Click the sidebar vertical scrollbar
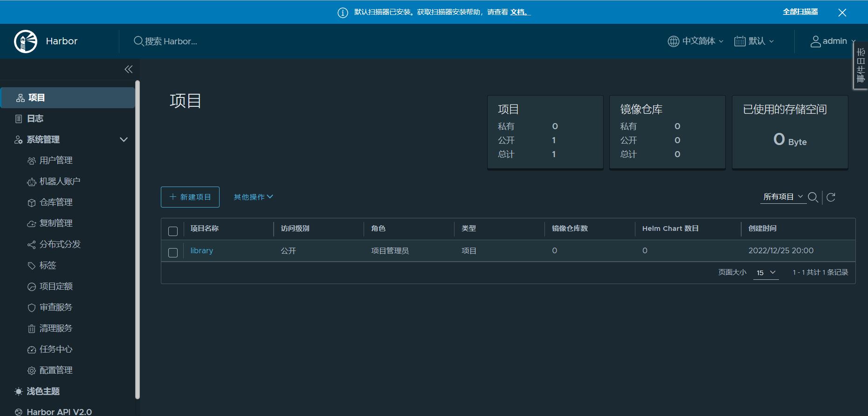The image size is (868, 416). [138, 240]
